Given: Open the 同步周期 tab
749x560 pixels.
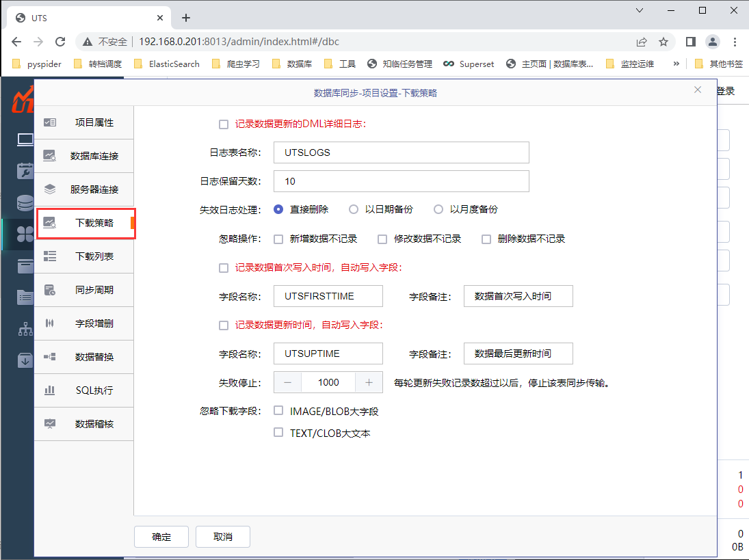Looking at the screenshot, I should 84,290.
